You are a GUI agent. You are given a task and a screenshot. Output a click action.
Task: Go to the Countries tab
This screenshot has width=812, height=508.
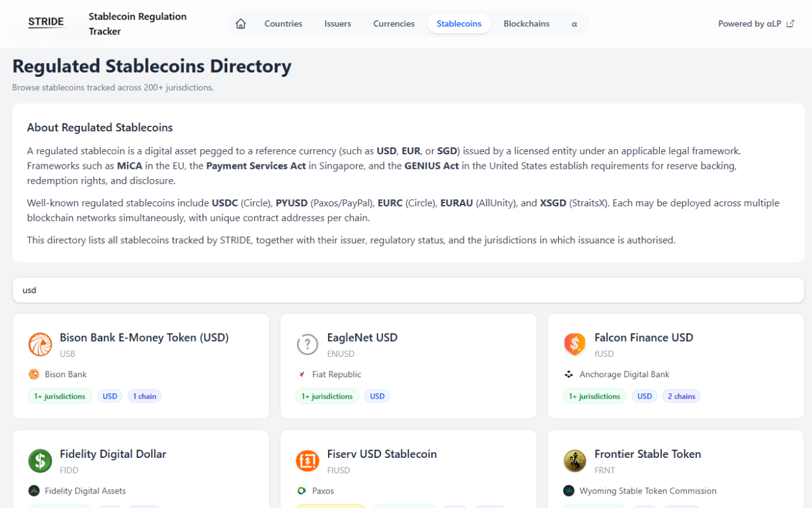click(x=284, y=23)
